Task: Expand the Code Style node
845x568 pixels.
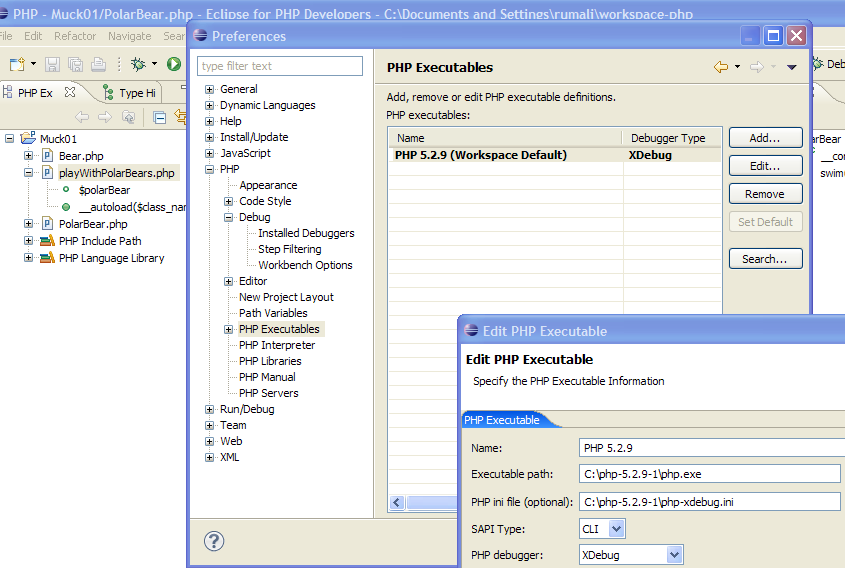Action: 228,202
